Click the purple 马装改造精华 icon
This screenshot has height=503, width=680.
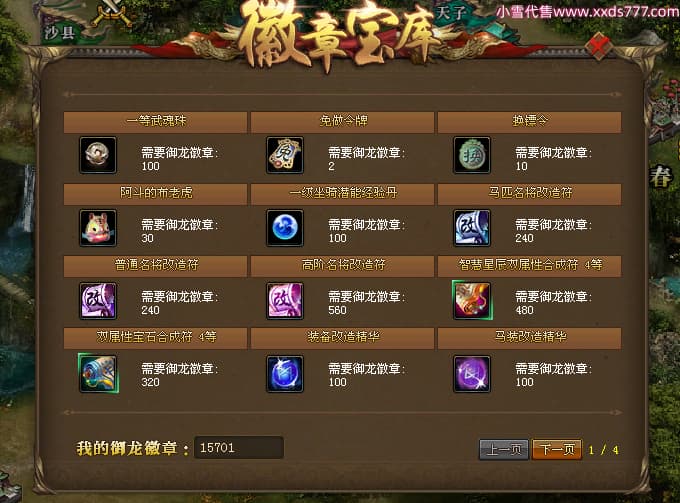(472, 374)
